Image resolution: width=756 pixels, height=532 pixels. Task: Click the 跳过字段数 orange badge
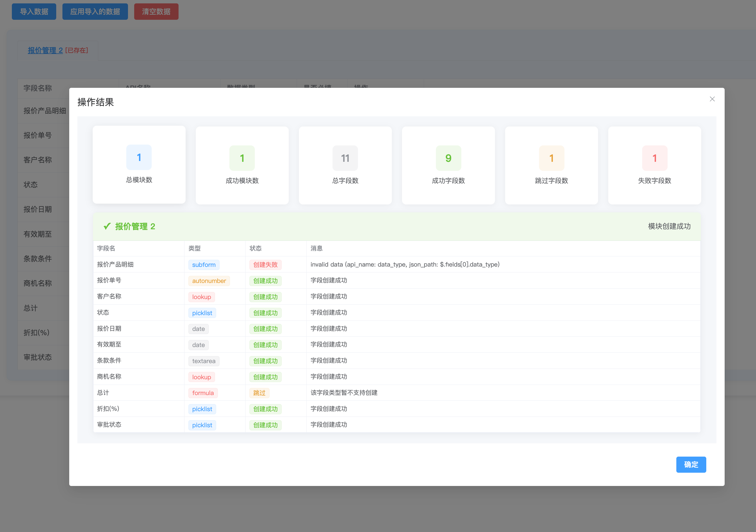tap(551, 158)
